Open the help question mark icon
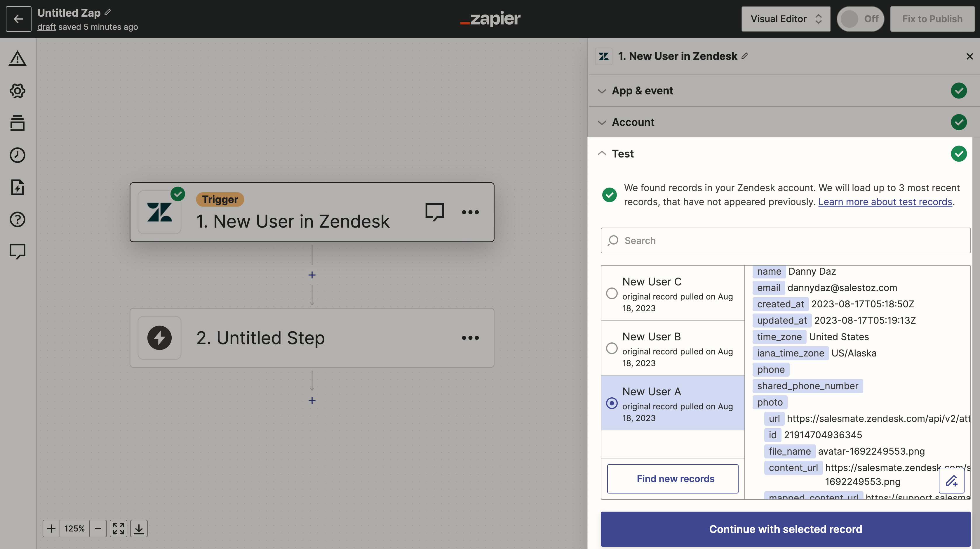 tap(18, 219)
